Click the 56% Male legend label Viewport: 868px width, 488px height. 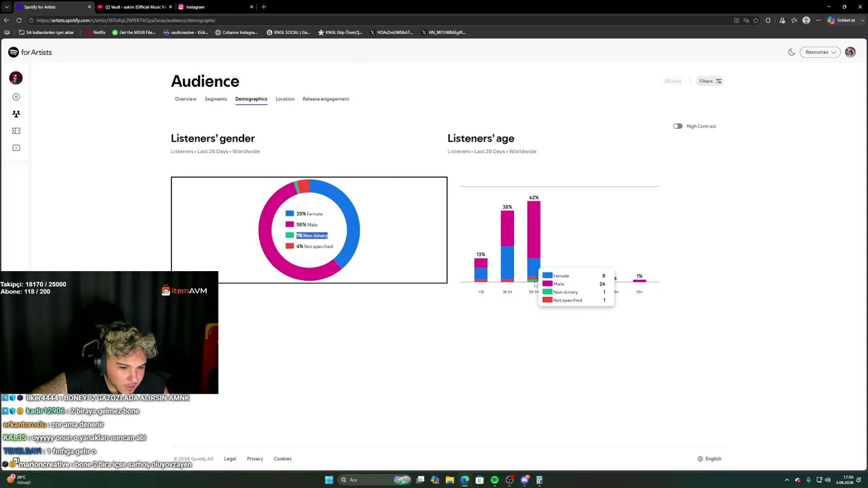click(307, 224)
